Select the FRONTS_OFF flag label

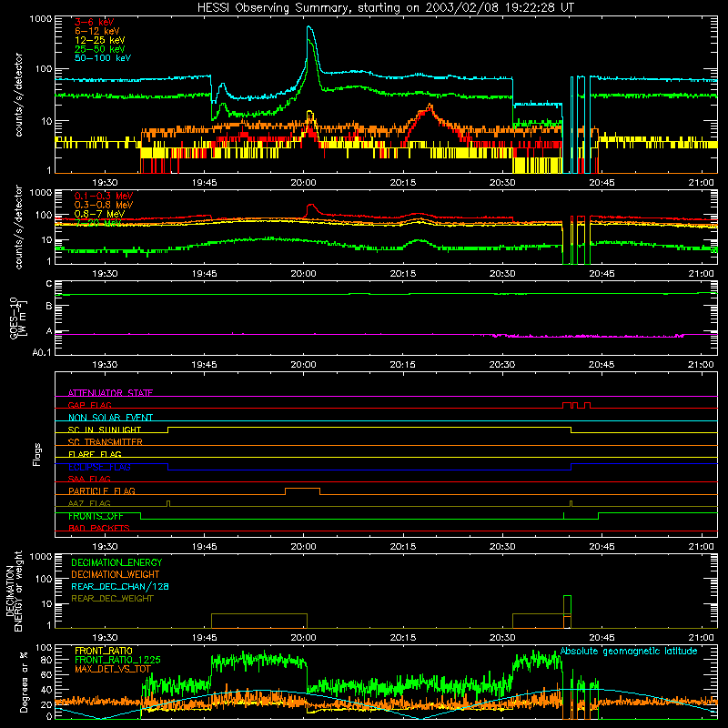click(96, 516)
